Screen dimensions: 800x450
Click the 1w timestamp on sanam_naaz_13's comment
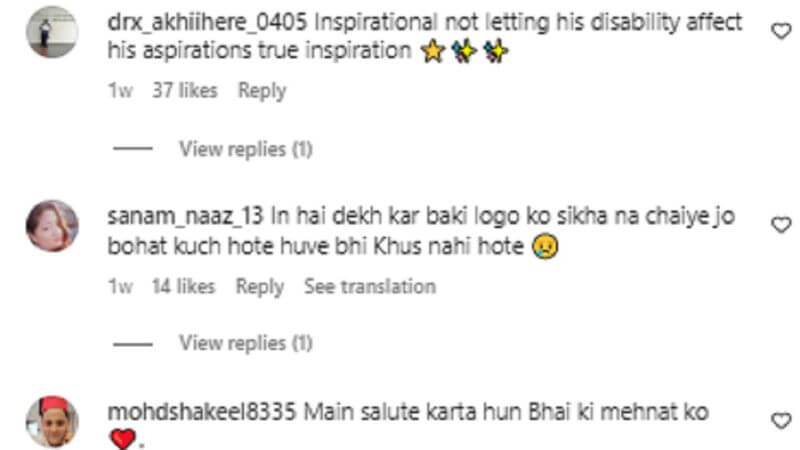tap(120, 286)
